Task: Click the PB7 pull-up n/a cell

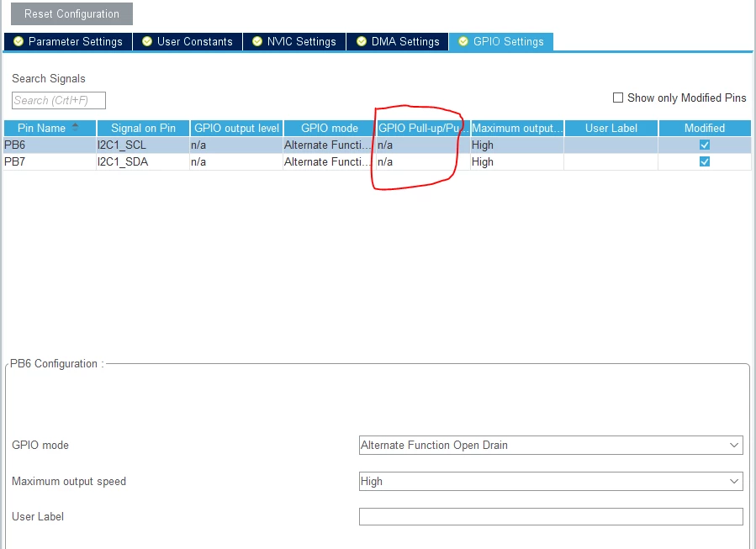Action: click(423, 162)
